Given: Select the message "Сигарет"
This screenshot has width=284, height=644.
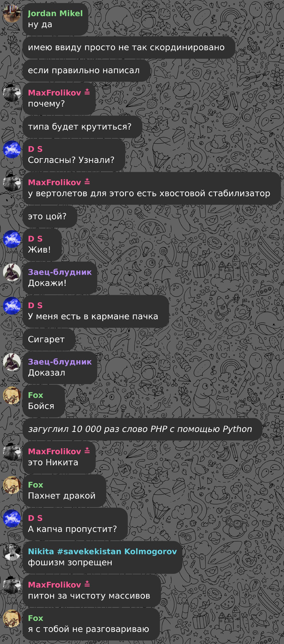Looking at the screenshot, I should (49, 340).
